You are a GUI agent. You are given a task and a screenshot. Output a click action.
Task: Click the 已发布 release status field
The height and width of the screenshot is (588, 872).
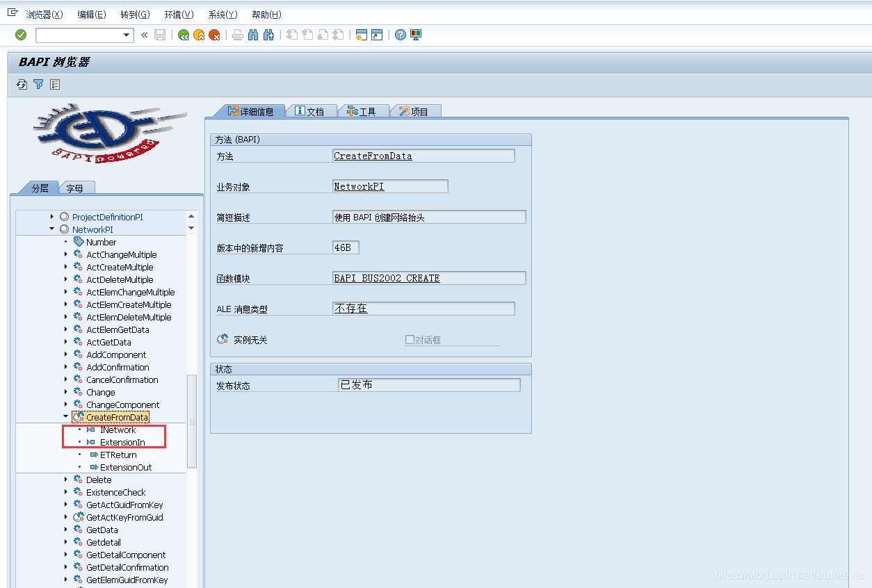pos(429,385)
